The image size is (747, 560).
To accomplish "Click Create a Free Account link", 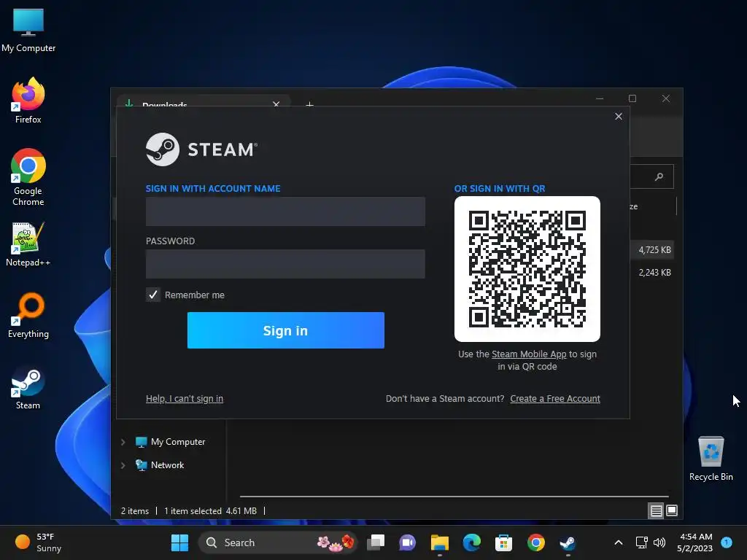I will 555,399.
